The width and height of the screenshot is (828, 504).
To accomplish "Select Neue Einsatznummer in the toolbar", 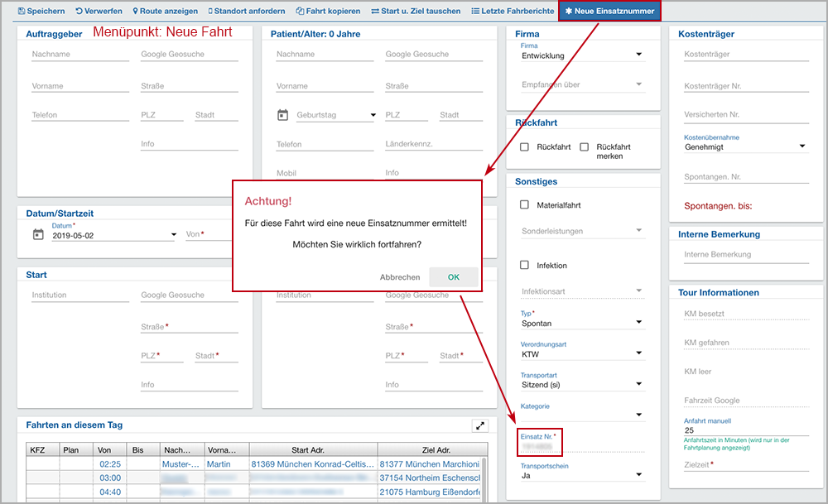I will tap(609, 12).
